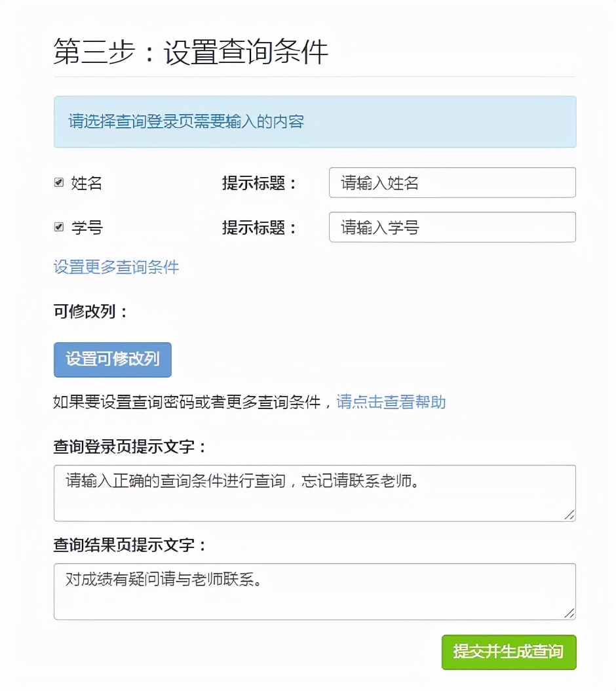The height and width of the screenshot is (691, 616).
Task: Click the 提示标题 label beside the 姓名 field
Action: 260,183
